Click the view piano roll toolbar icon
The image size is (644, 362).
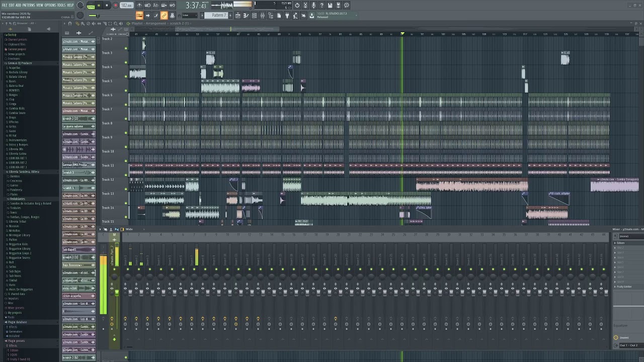(246, 16)
